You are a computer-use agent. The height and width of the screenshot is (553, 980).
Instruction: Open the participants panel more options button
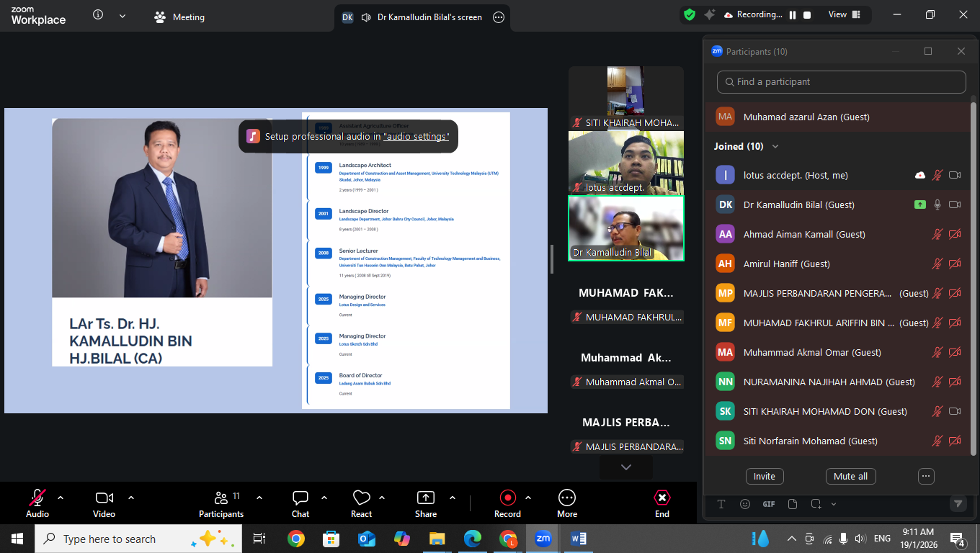pyautogui.click(x=927, y=477)
